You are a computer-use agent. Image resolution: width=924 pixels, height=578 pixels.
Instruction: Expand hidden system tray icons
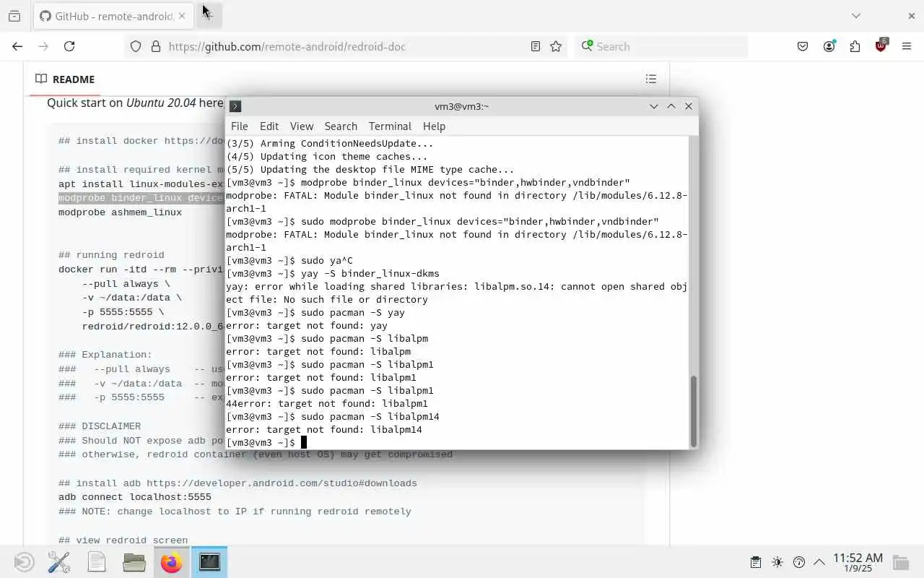coord(819,562)
